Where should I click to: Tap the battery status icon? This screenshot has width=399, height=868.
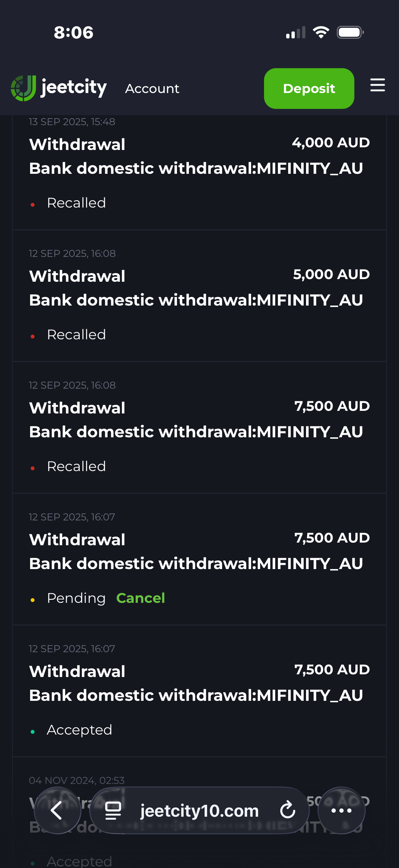pos(350,32)
